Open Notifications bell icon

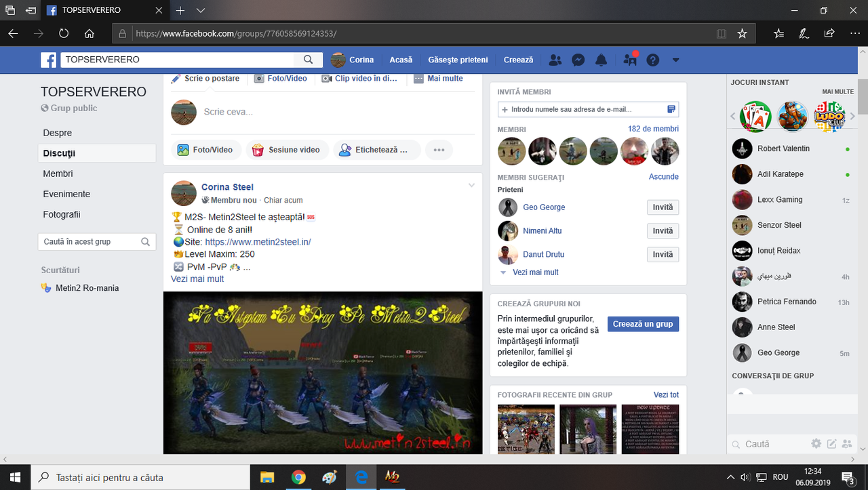coord(601,60)
